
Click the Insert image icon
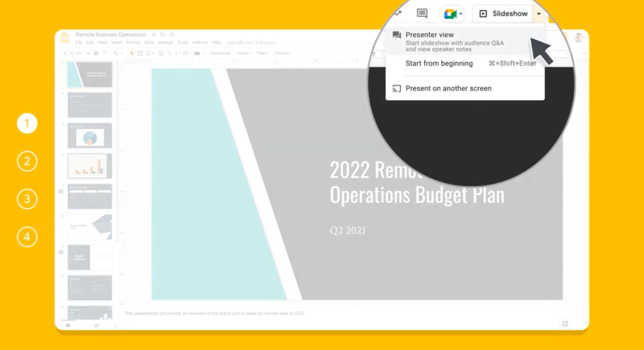[x=149, y=53]
